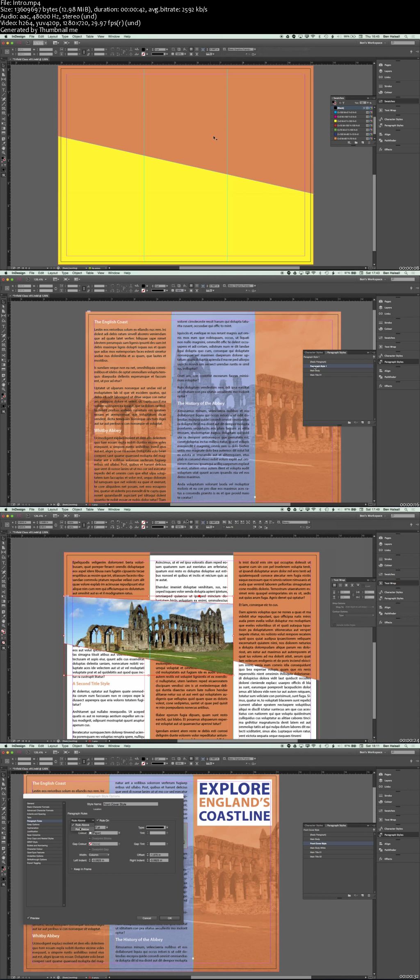Toggle the Invert checkbox in Text Wrap panel
The width and height of the screenshot is (420, 980).
(x=363, y=586)
